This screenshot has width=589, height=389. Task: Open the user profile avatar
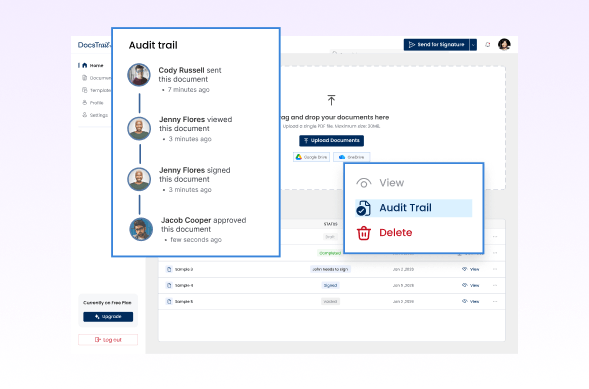point(504,44)
